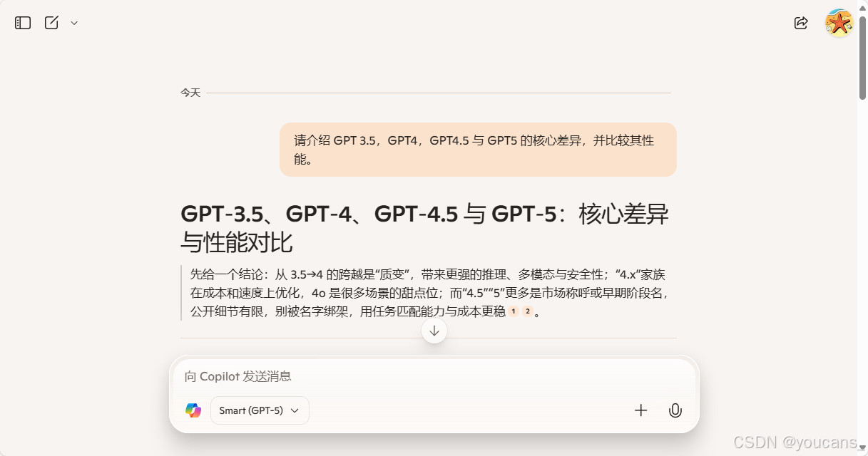Click the 今天 date label
This screenshot has width=868, height=456.
[190, 93]
